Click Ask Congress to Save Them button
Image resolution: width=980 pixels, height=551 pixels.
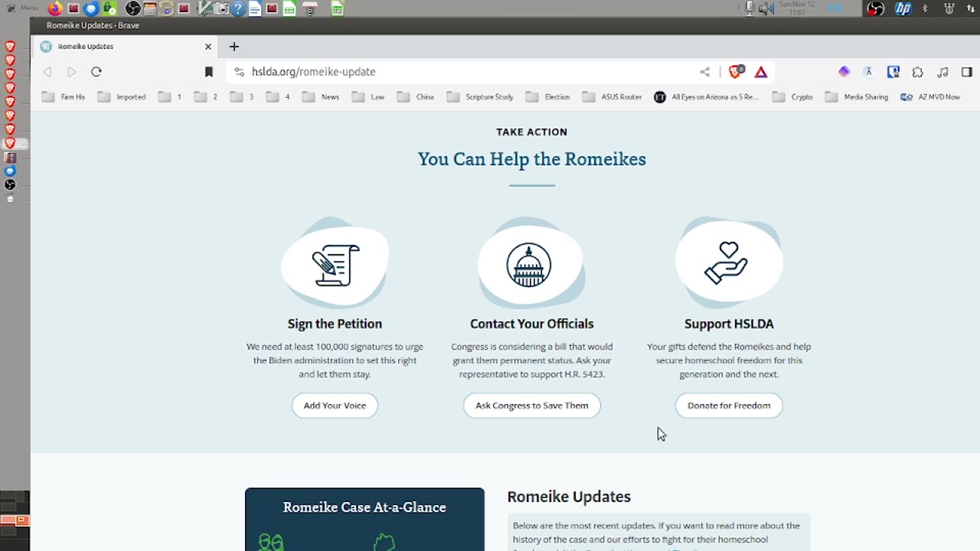532,406
